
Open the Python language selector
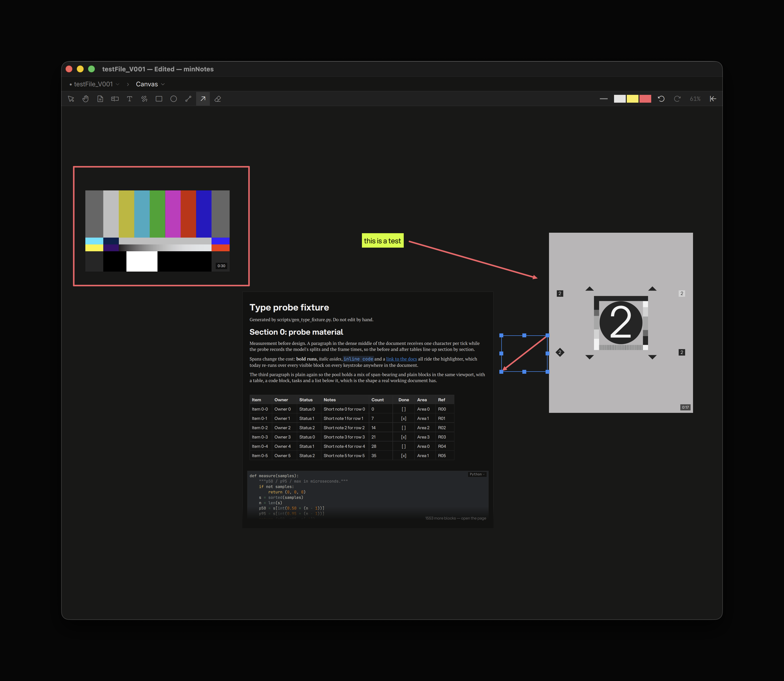click(477, 474)
